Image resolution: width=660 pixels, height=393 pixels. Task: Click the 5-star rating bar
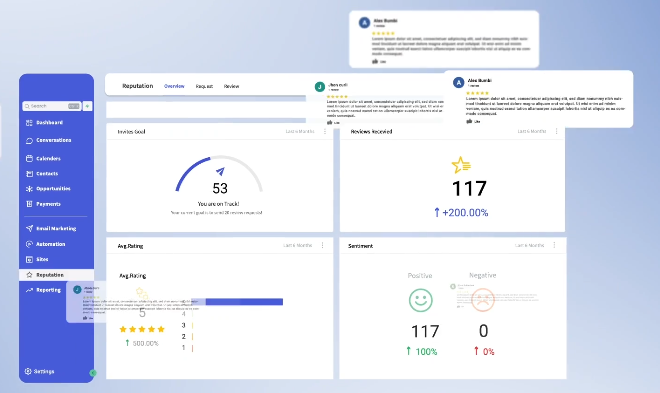[x=237, y=302]
